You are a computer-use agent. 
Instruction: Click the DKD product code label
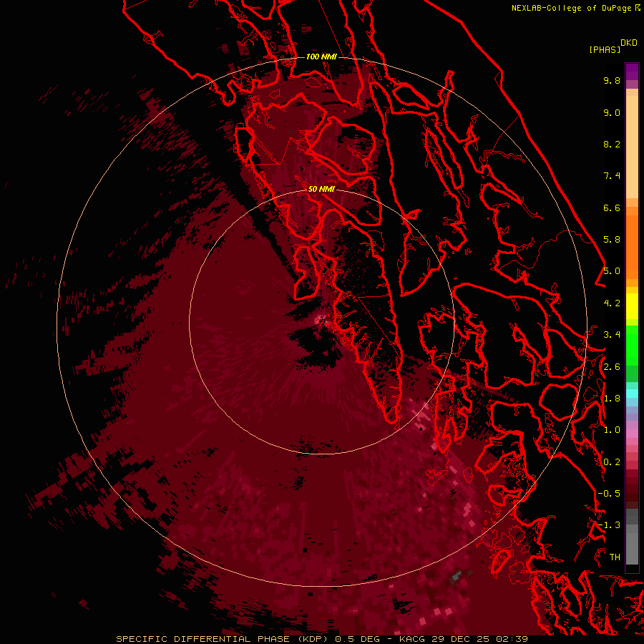(x=629, y=43)
